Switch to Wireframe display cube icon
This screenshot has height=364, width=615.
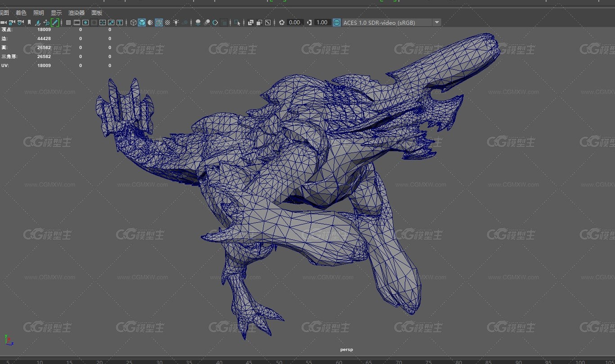click(x=134, y=22)
